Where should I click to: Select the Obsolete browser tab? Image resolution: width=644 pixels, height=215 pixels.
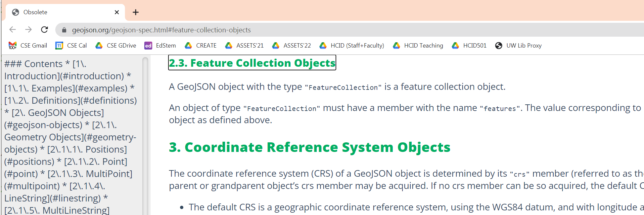click(x=65, y=12)
